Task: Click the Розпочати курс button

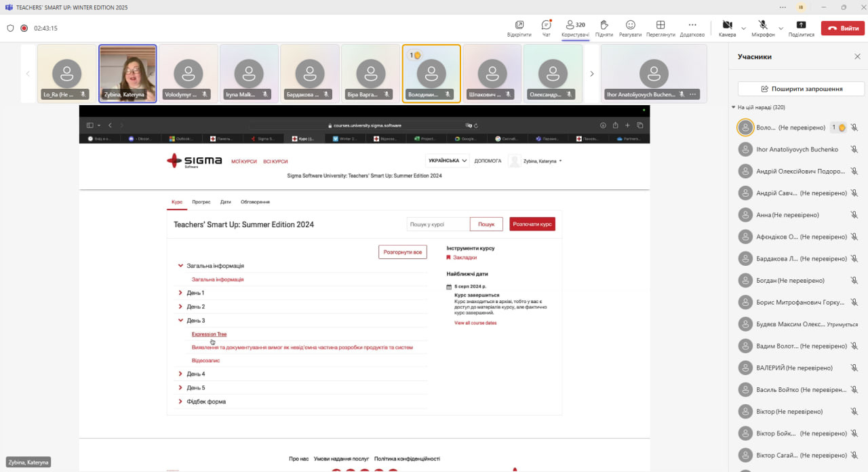Action: tap(532, 224)
